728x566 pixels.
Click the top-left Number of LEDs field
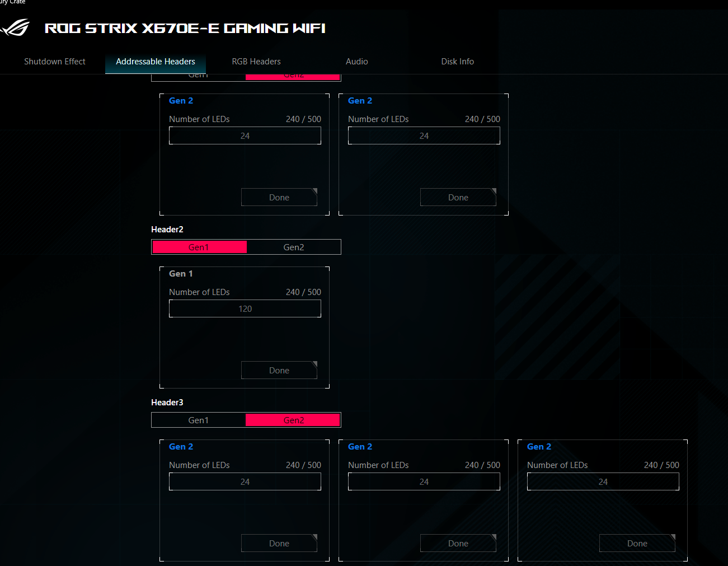(245, 135)
